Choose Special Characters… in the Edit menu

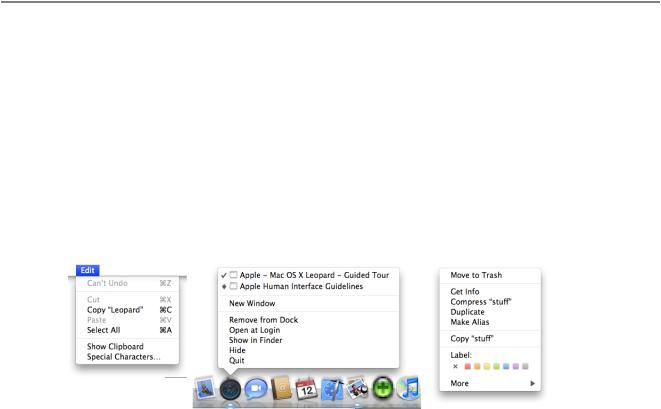click(x=127, y=357)
